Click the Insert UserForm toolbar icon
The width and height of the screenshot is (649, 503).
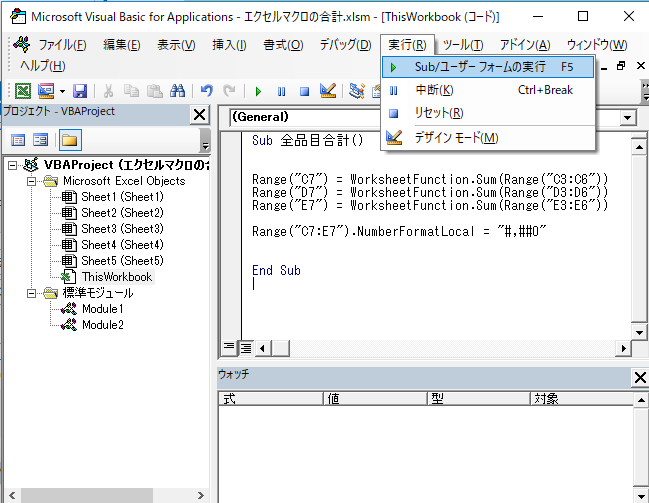point(46,91)
